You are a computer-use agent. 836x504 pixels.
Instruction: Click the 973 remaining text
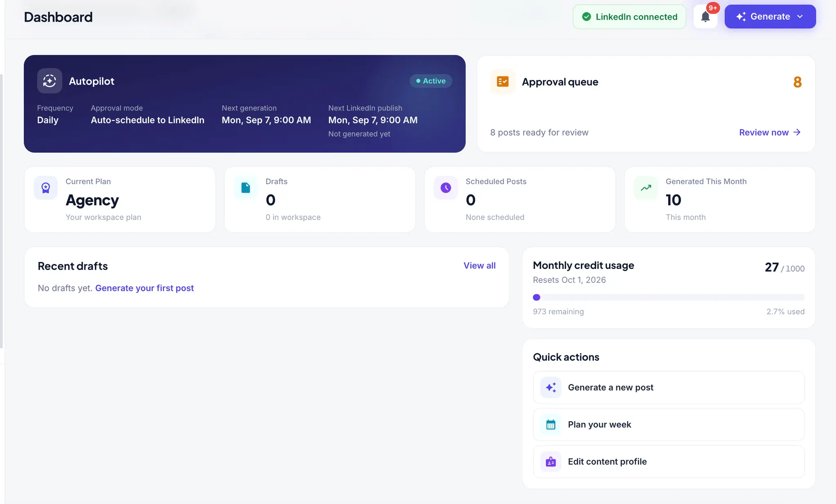click(x=558, y=311)
